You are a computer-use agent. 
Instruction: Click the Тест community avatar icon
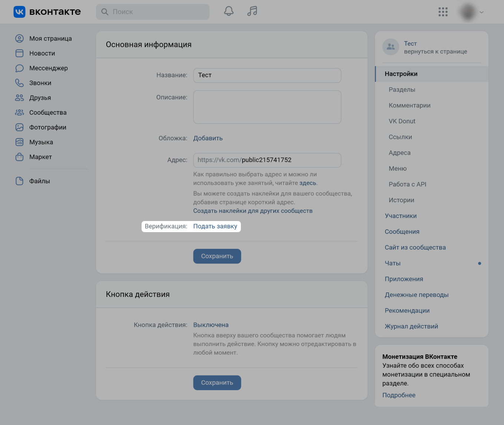391,47
